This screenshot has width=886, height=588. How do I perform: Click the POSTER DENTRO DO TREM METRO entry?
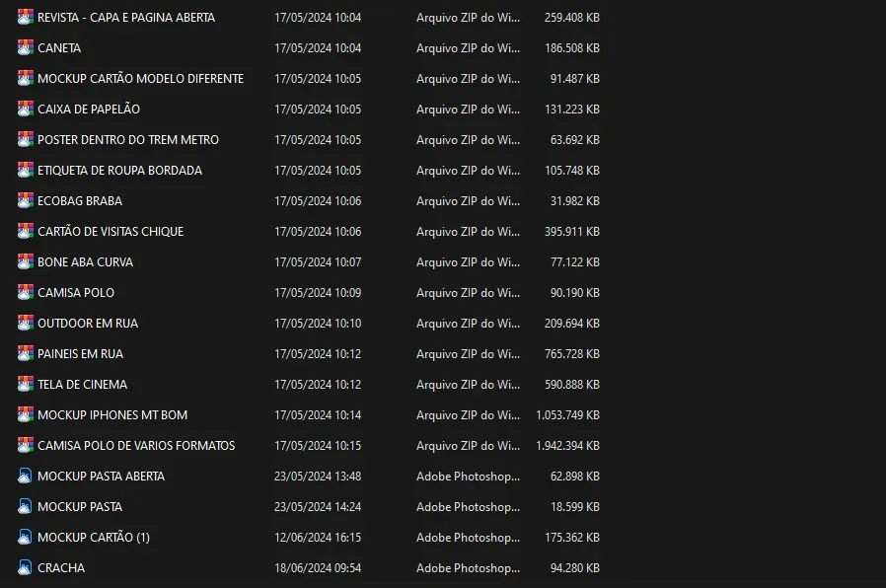click(127, 139)
